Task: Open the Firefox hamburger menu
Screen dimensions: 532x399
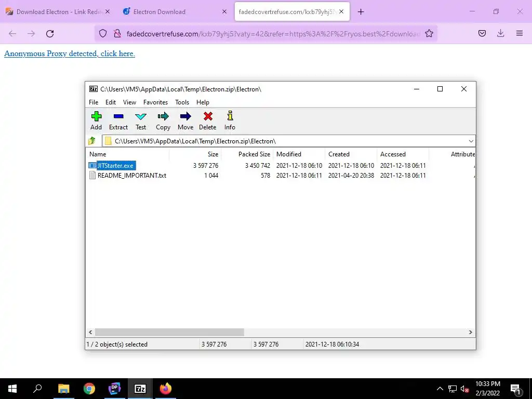Action: [519, 33]
